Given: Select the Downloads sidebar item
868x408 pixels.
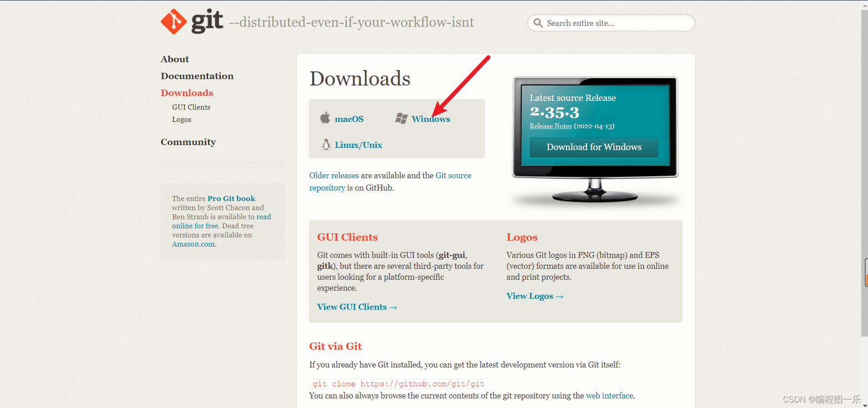Looking at the screenshot, I should (187, 93).
